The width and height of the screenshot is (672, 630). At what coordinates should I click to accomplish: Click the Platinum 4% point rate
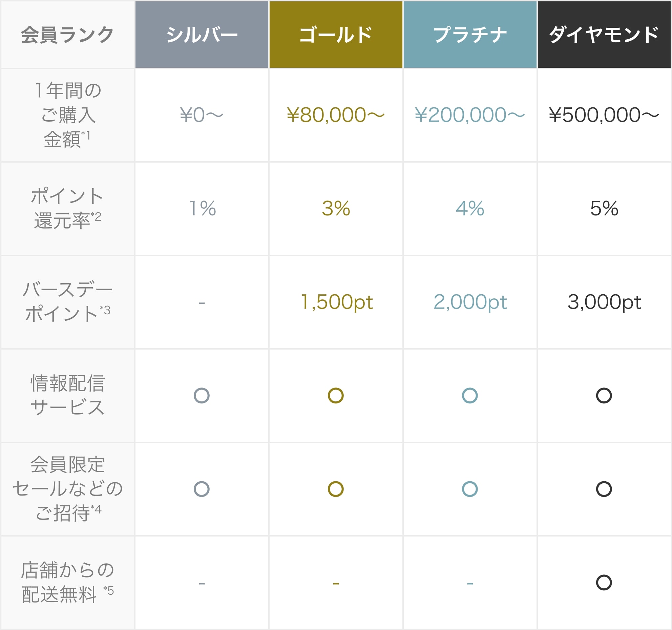pos(470,208)
